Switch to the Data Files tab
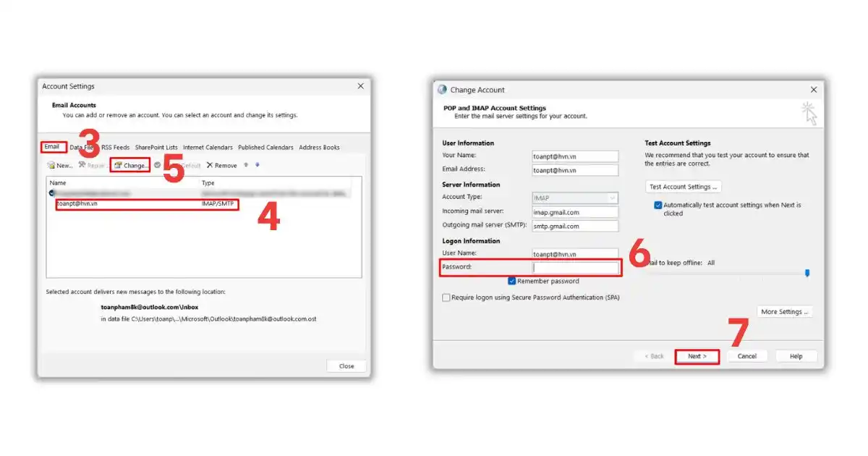868x456 pixels. pyautogui.click(x=83, y=148)
